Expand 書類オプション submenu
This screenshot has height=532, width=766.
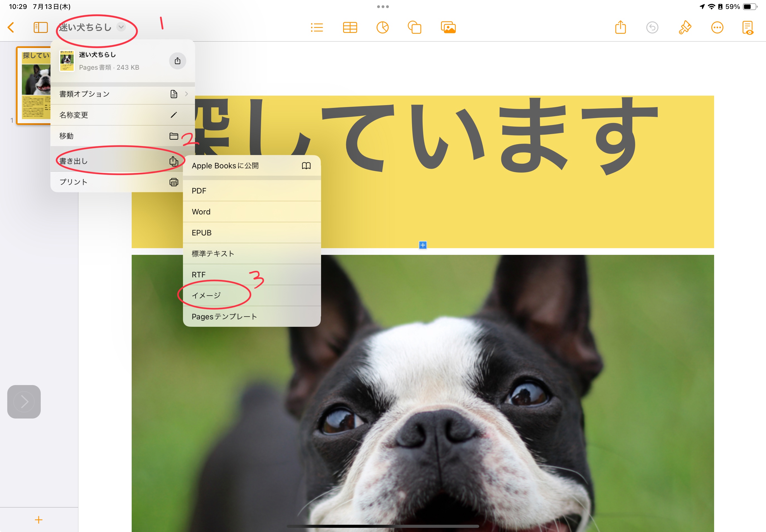pyautogui.click(x=122, y=94)
